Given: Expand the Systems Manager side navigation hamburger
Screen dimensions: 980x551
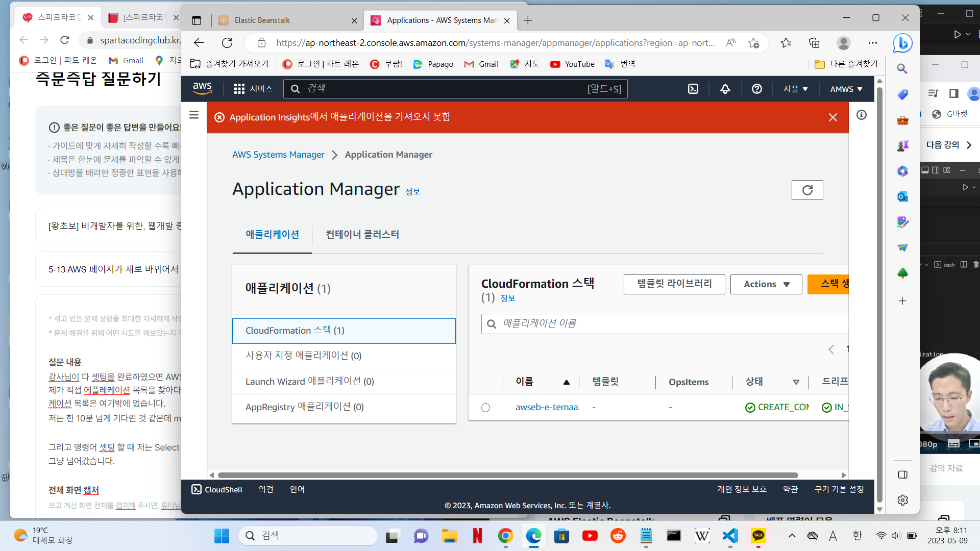Looking at the screenshot, I should coord(194,115).
